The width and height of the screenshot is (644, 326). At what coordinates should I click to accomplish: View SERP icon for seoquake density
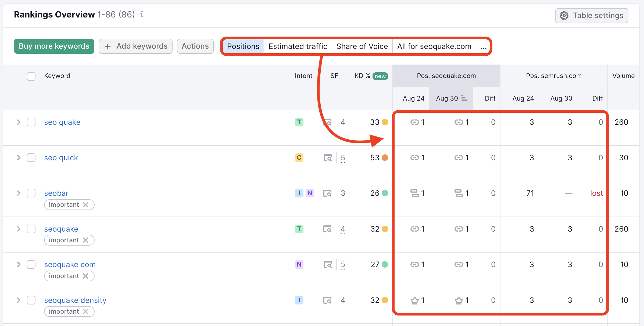pyautogui.click(x=328, y=300)
